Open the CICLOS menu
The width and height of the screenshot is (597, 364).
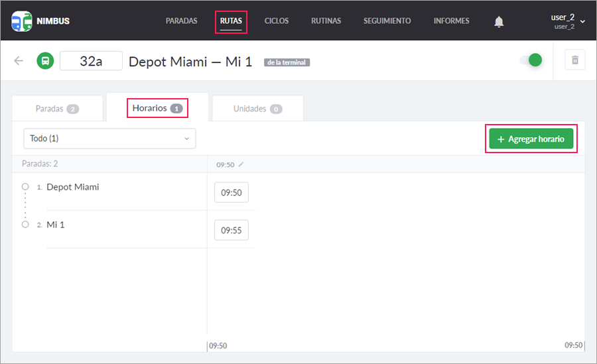(x=277, y=21)
